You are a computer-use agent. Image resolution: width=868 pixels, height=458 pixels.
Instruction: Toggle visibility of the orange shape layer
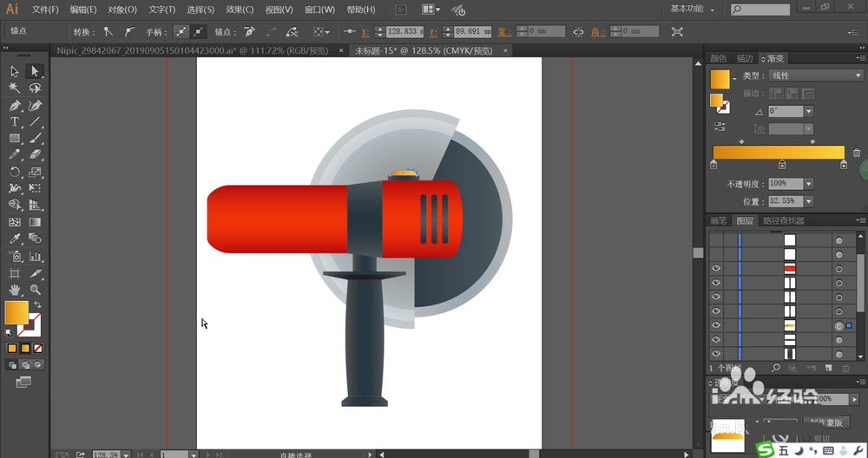[x=716, y=325]
